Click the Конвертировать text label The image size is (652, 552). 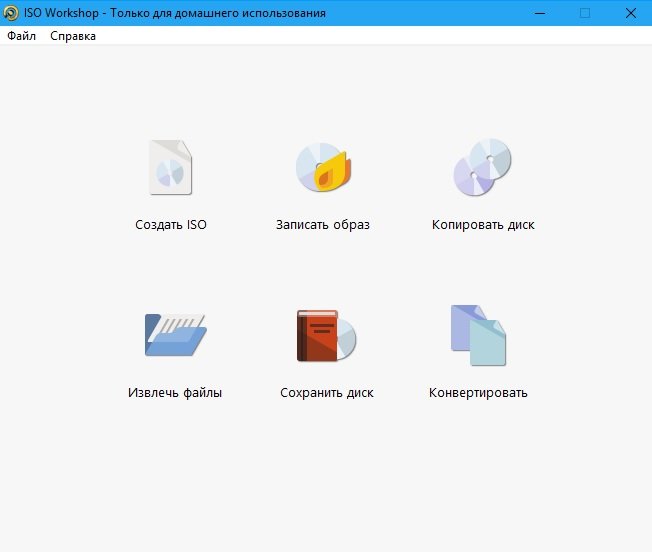[478, 393]
